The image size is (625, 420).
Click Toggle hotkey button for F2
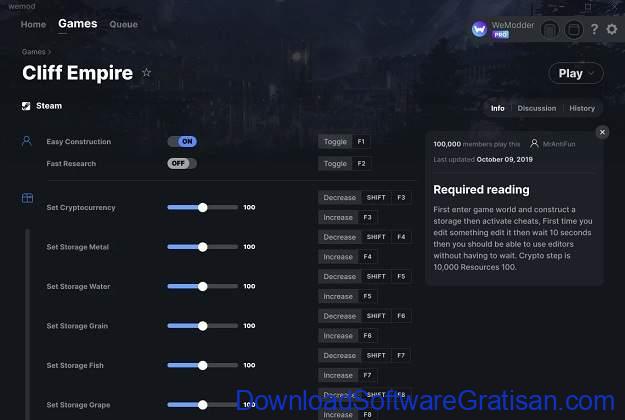[344, 163]
